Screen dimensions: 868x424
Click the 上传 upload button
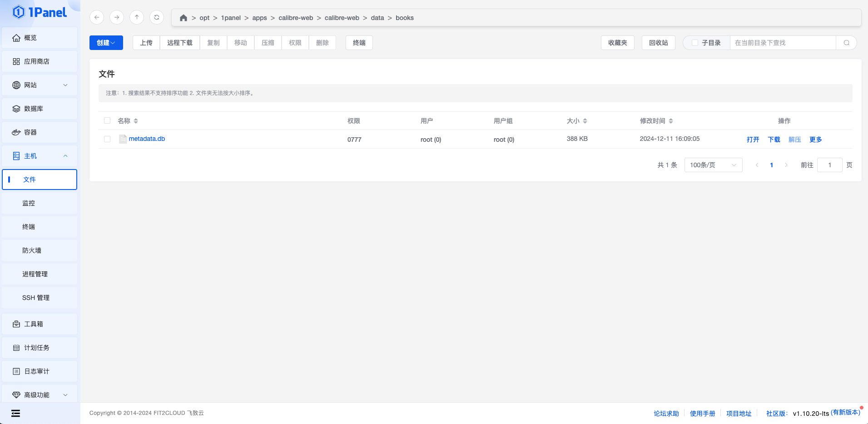coord(146,43)
